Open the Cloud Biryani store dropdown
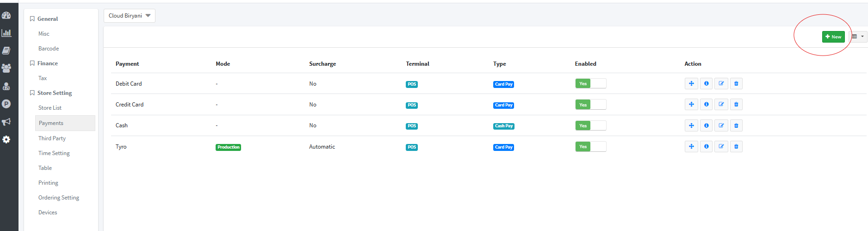Image resolution: width=868 pixels, height=231 pixels. (130, 16)
